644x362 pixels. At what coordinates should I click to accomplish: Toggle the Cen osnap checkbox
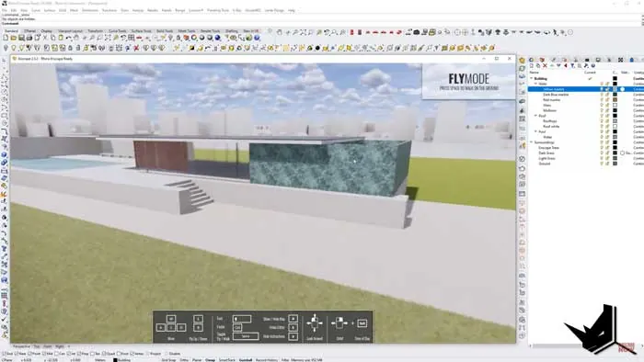click(x=57, y=354)
